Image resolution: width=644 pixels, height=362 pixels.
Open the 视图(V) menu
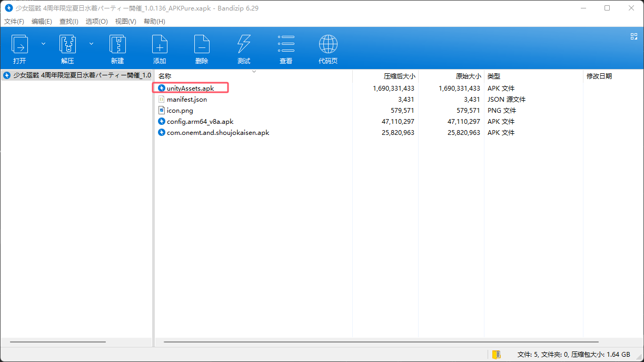(x=125, y=22)
